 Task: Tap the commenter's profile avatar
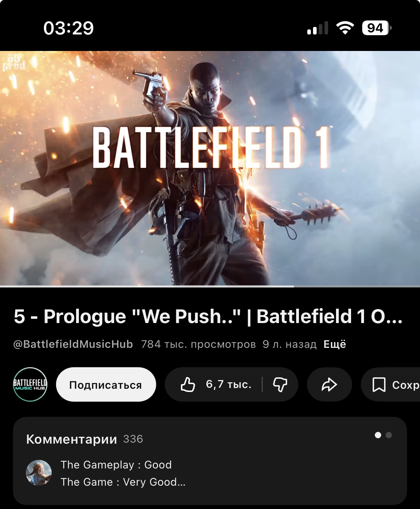click(x=39, y=473)
